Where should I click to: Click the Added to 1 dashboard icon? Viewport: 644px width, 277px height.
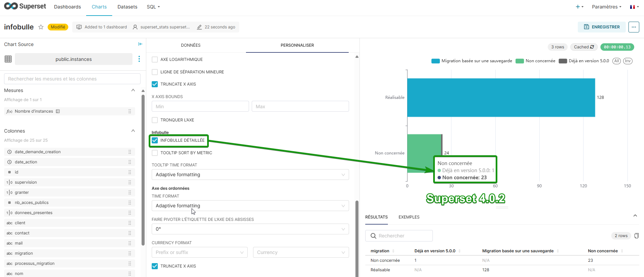click(79, 27)
